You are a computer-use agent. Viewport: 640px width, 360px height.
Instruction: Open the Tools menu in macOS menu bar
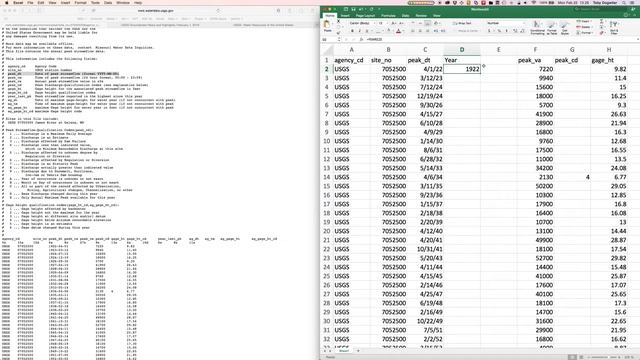(95, 2)
